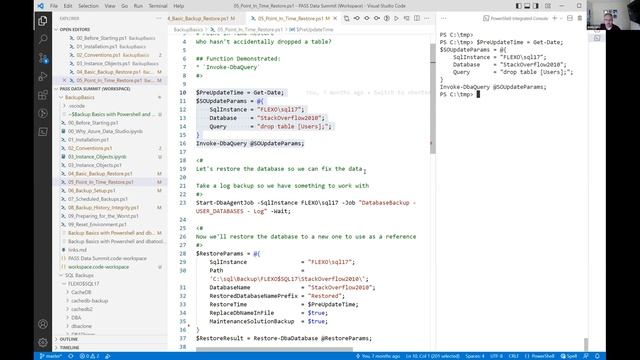Open the Extensions view
640x360 pixels.
(x=43, y=95)
